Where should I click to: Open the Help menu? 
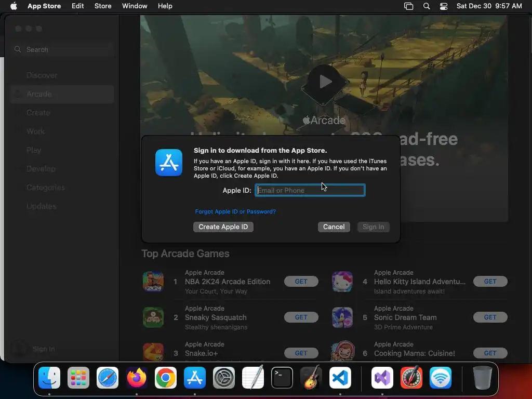pyautogui.click(x=165, y=6)
